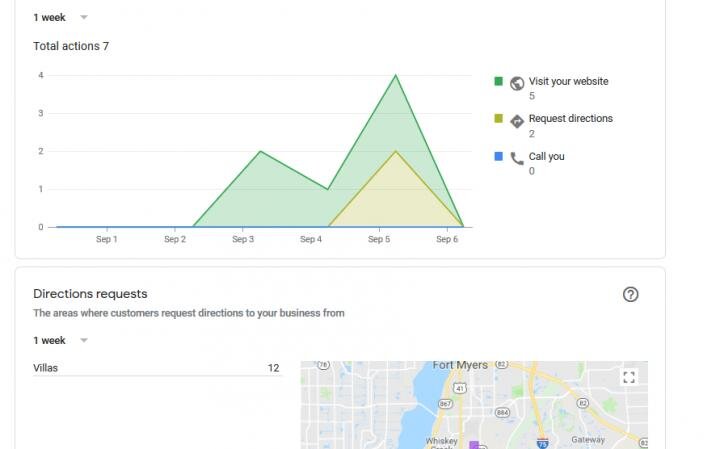Screen dimensions: 720x449
Task: Click the phone icon for Call you
Action: pos(517,158)
